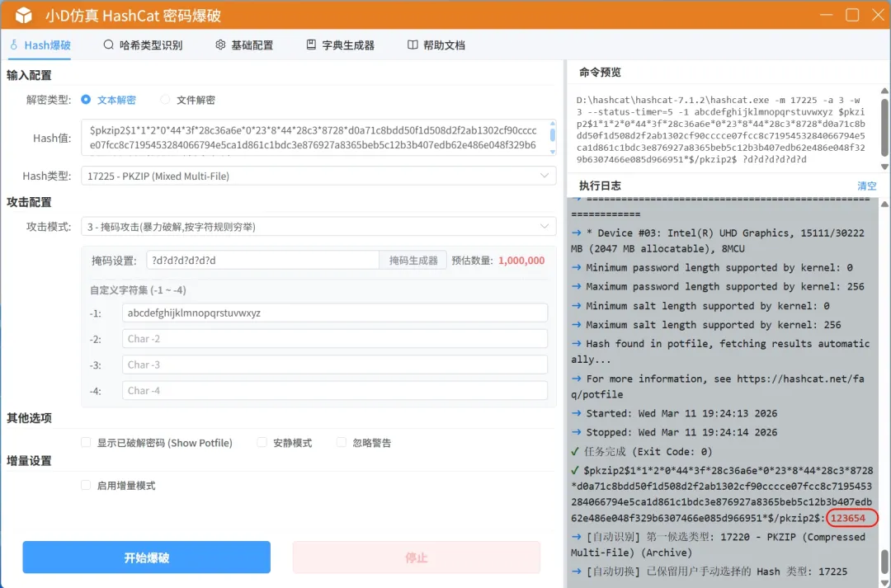Close the HashCat window

click(879, 16)
